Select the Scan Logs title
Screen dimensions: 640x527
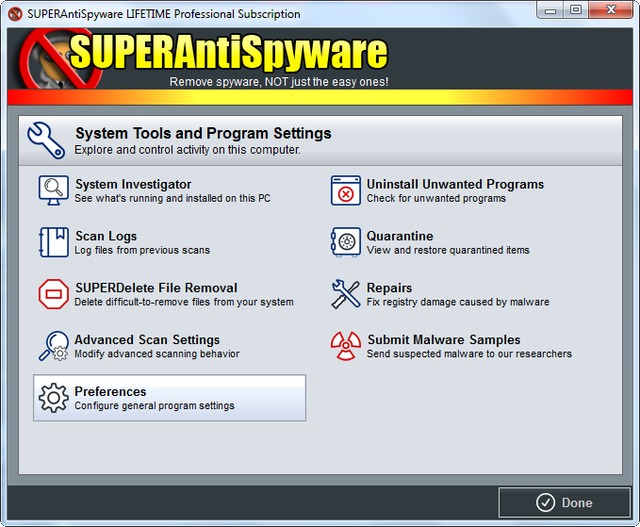click(x=106, y=236)
